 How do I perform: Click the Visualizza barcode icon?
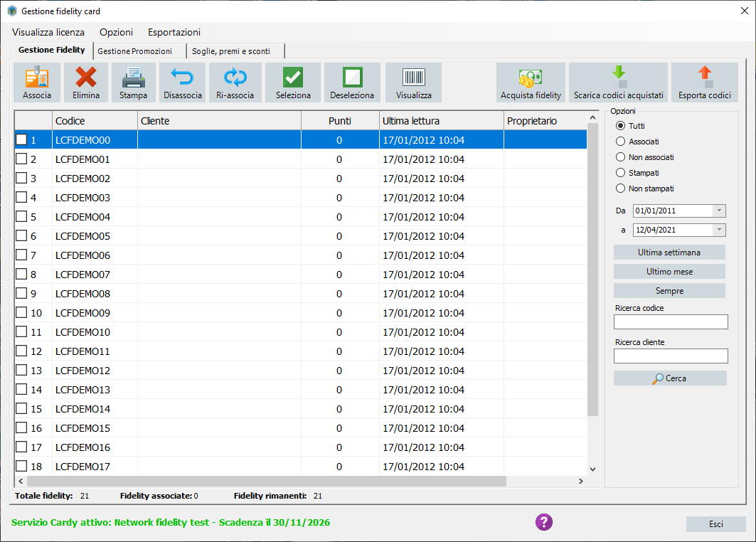[413, 77]
